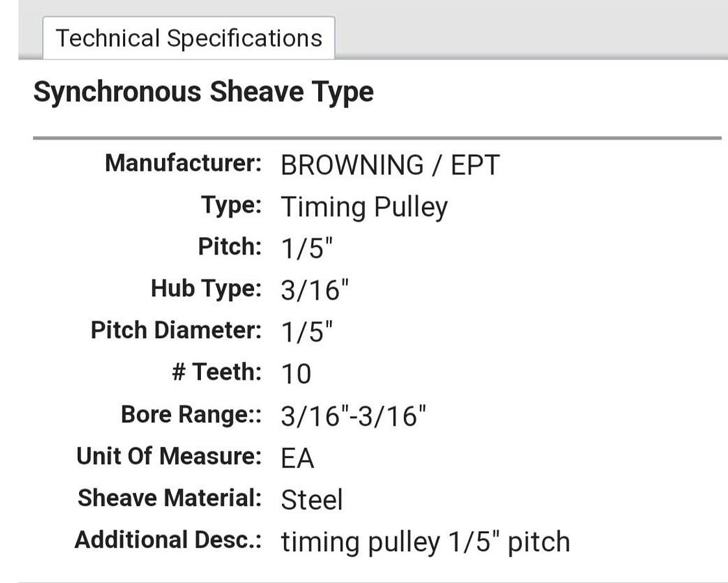Select the Unit Of Measure label
This screenshot has height=583, width=728.
pos(169,456)
